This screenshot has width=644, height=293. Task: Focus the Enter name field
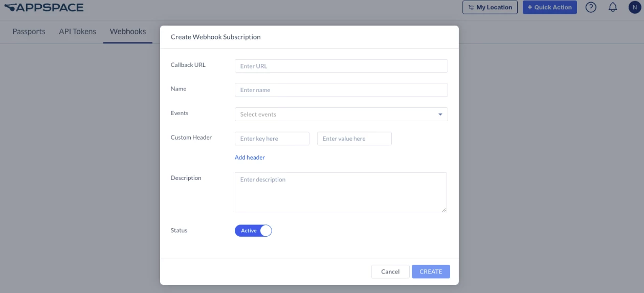(x=341, y=90)
